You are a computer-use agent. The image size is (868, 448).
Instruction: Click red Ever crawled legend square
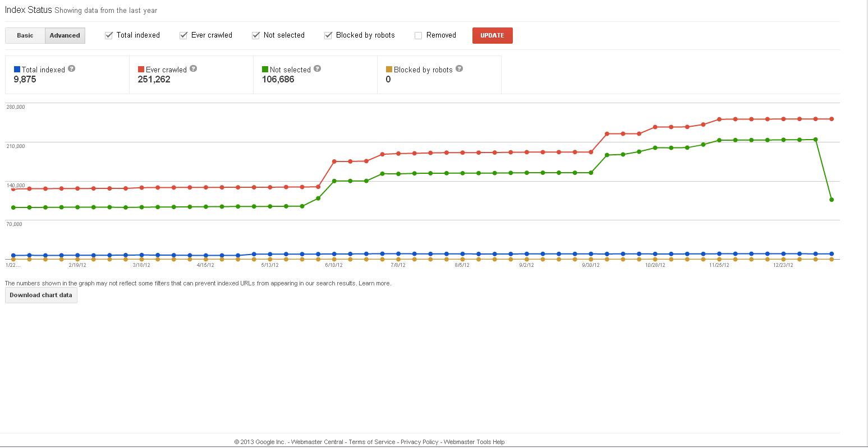pos(141,70)
